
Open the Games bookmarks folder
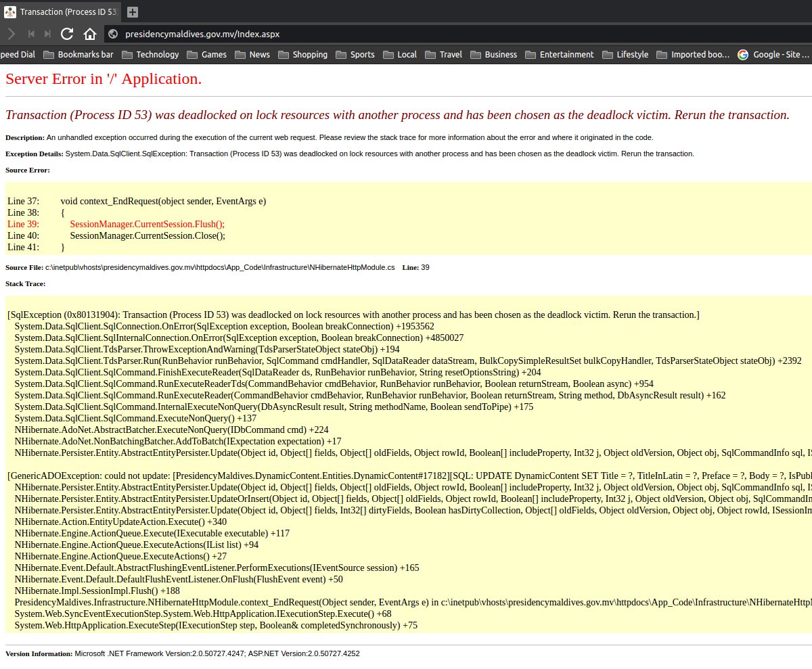click(x=207, y=55)
